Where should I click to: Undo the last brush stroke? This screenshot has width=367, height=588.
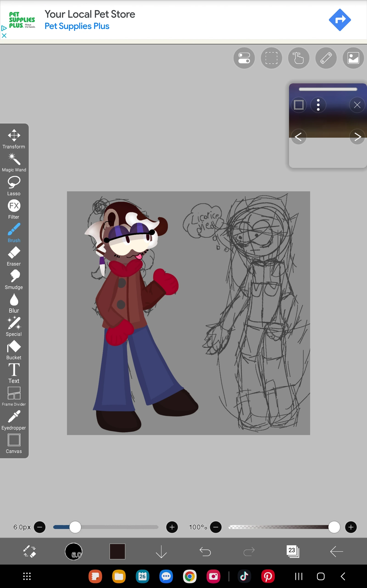pyautogui.click(x=205, y=551)
